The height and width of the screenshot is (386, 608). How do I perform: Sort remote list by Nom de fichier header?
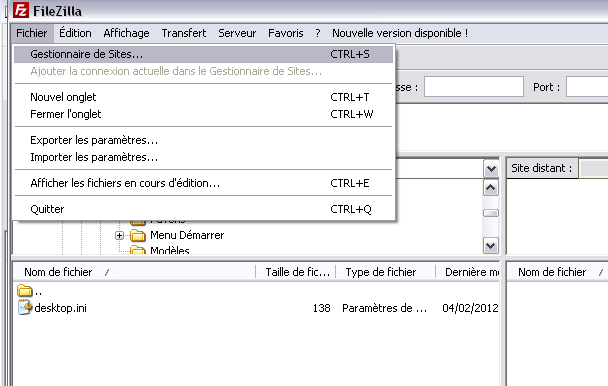coord(558,272)
